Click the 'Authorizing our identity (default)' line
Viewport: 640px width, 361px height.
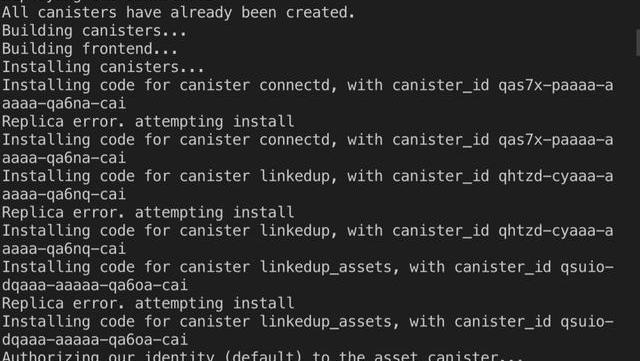[262, 355]
